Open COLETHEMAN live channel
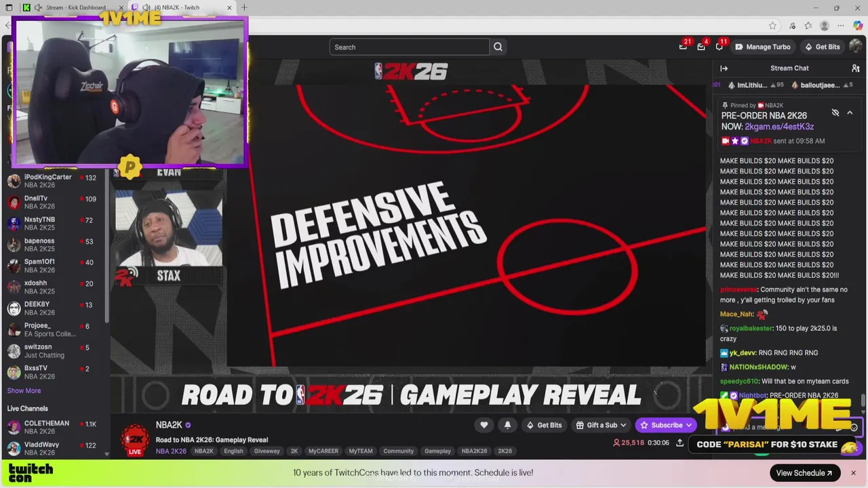This screenshot has width=868, height=488. (54, 427)
